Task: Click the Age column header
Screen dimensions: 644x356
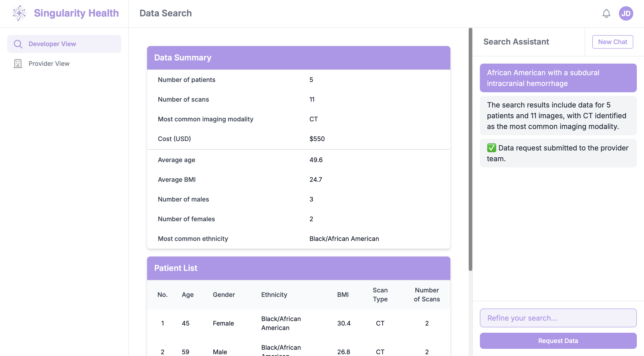Action: click(188, 295)
